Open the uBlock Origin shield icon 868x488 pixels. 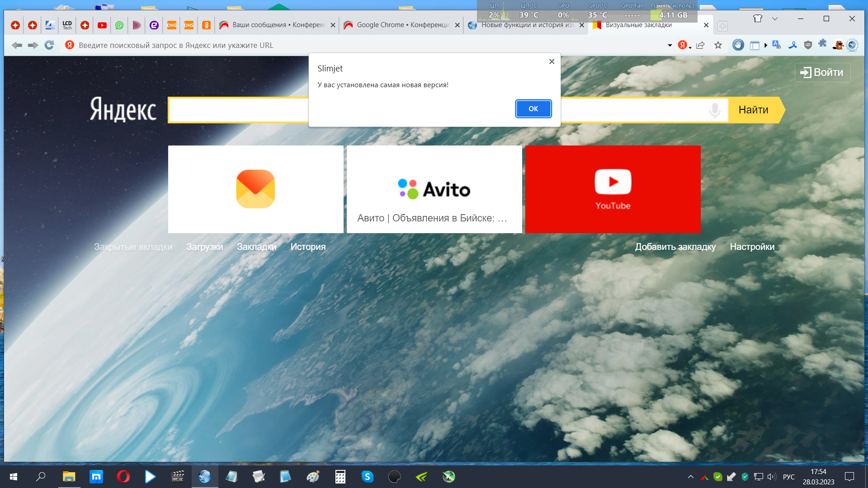[808, 45]
